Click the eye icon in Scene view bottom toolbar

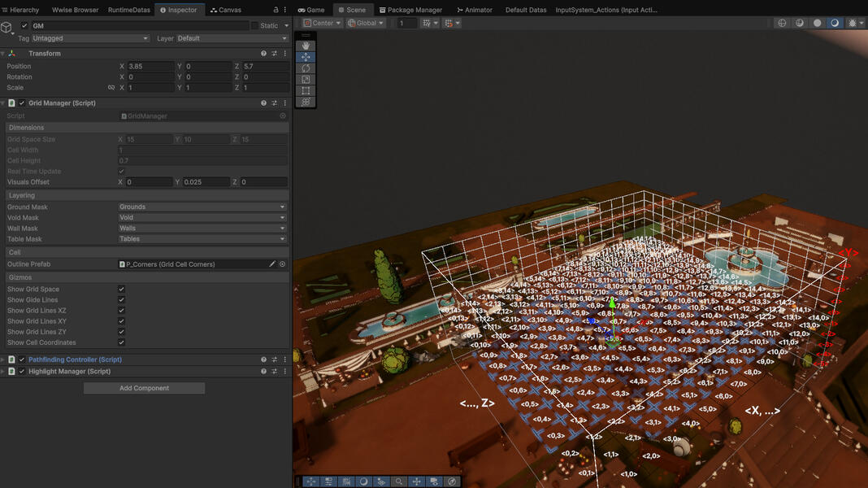pos(435,481)
